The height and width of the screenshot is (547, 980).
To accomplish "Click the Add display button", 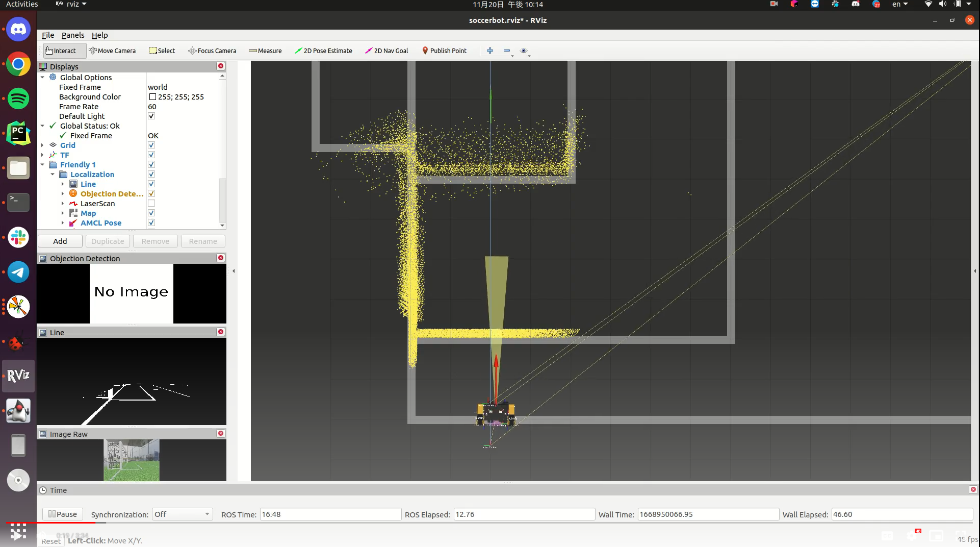I will tap(60, 241).
